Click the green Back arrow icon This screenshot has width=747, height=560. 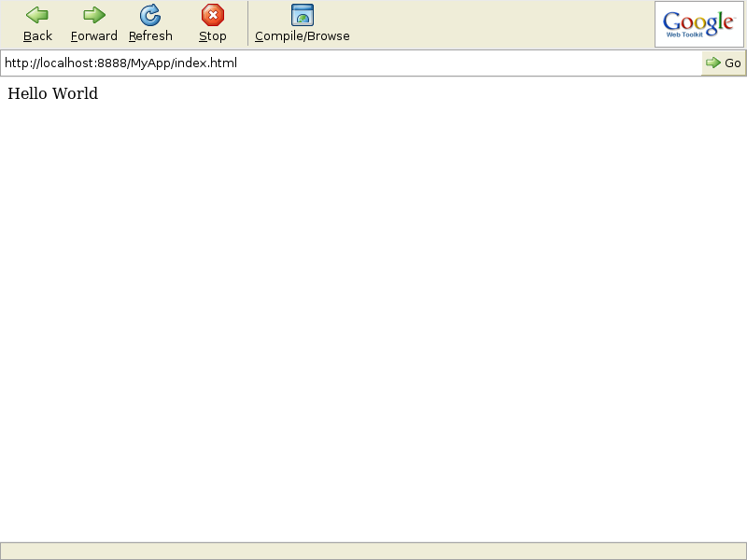coord(37,15)
